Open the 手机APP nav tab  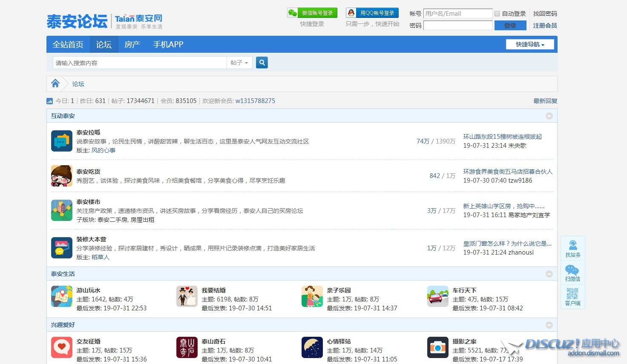tap(168, 44)
